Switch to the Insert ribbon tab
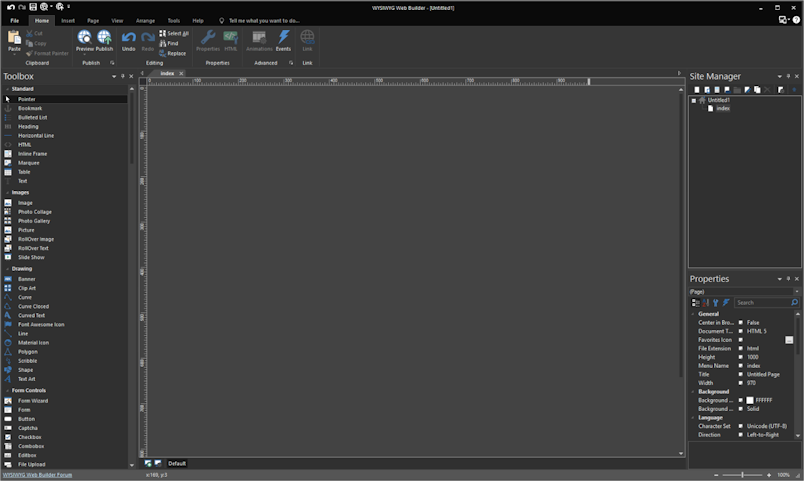 point(68,21)
